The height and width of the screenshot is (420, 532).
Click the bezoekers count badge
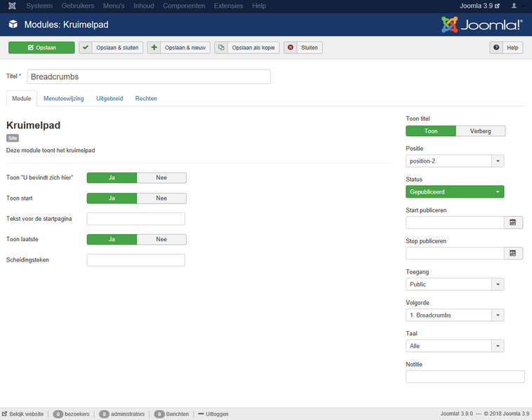point(58,414)
